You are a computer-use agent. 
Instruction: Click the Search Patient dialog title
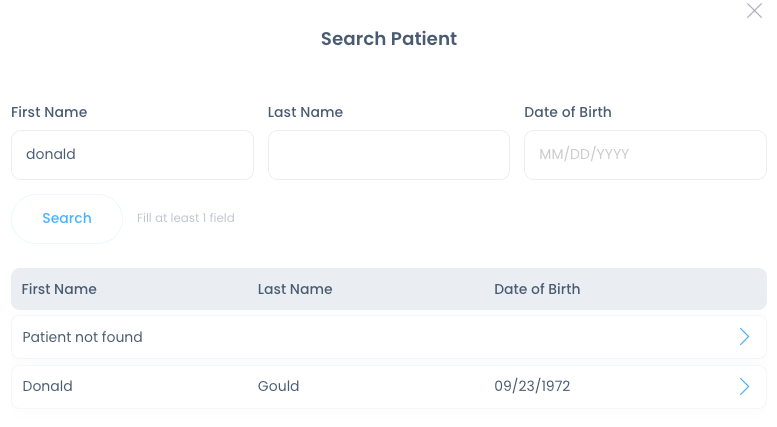[389, 39]
